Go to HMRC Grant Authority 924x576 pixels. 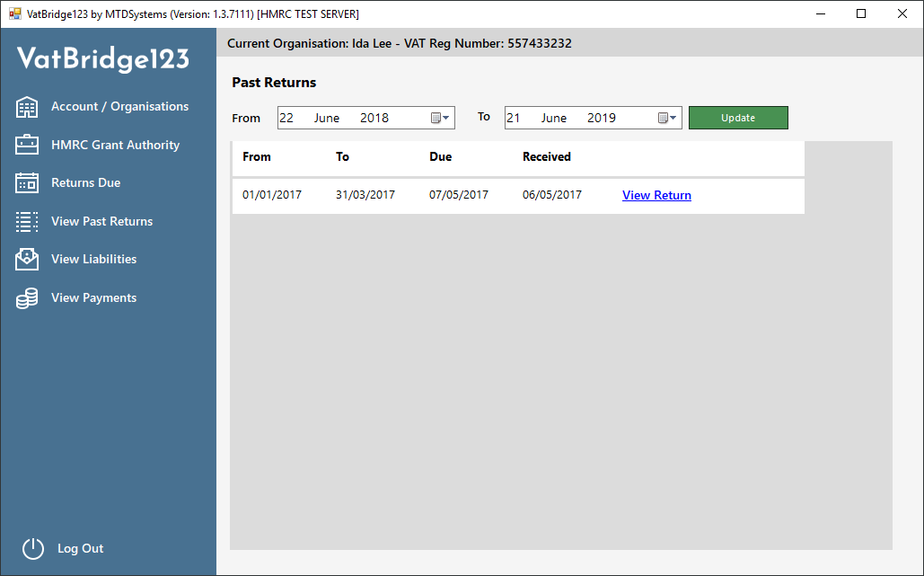click(116, 145)
